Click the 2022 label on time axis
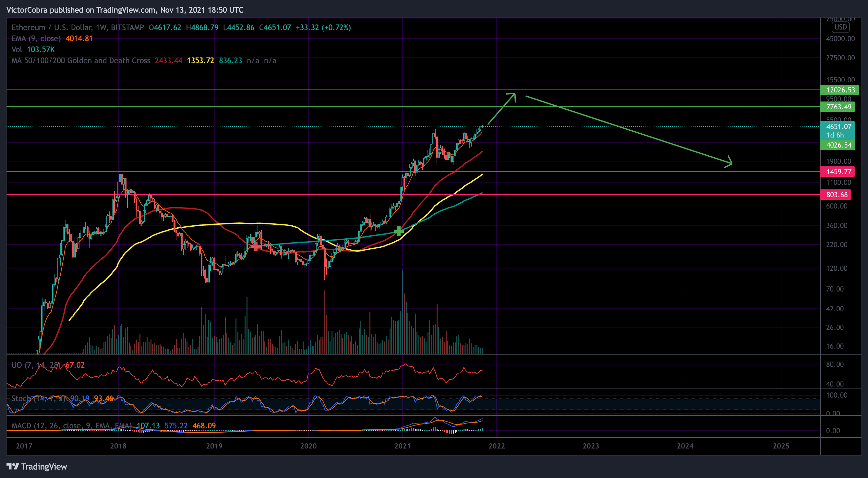Image resolution: width=868 pixels, height=478 pixels. pyautogui.click(x=497, y=446)
